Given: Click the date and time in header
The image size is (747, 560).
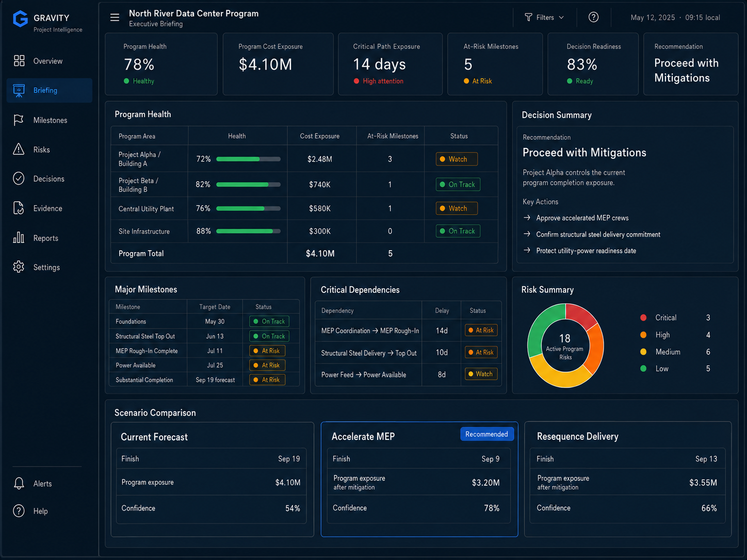Looking at the screenshot, I should click(x=675, y=18).
